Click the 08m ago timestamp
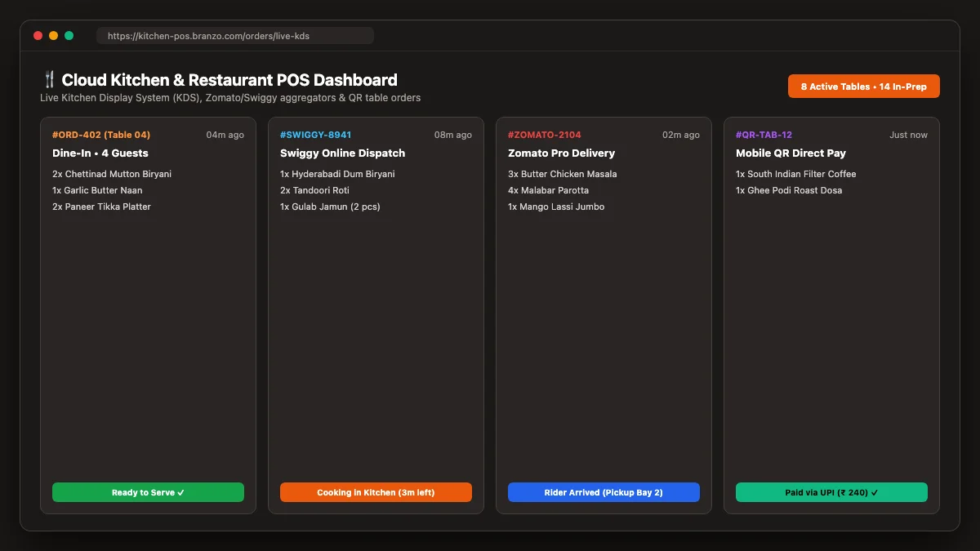 [x=452, y=135]
